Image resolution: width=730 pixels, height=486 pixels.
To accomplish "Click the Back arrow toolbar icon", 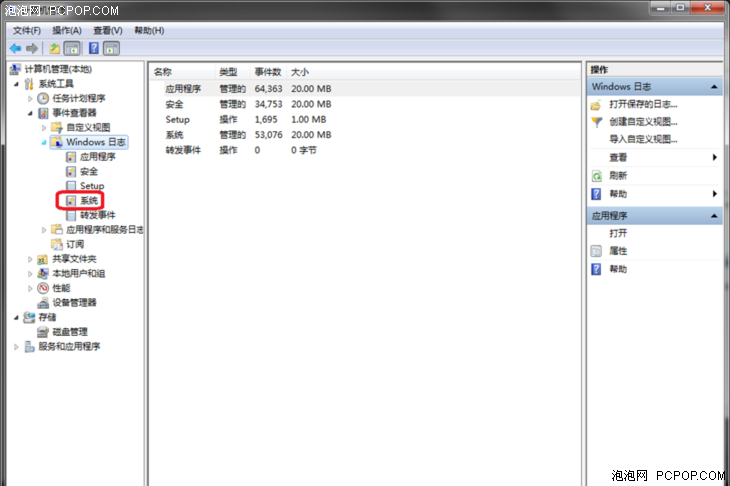I will [x=15, y=48].
